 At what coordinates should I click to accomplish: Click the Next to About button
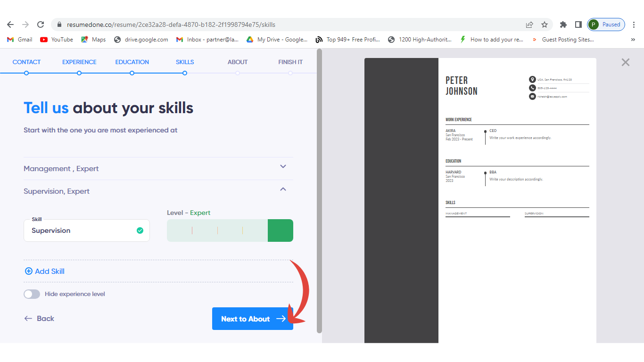tap(253, 319)
